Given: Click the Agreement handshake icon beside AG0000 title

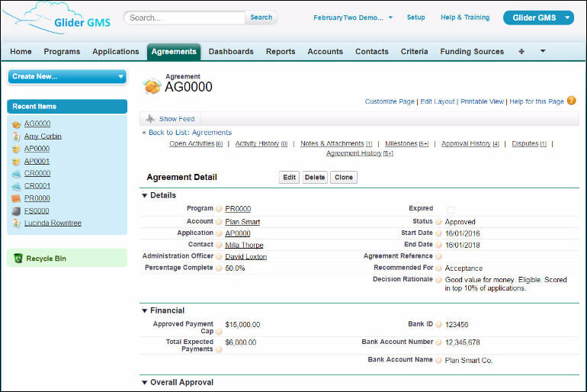Looking at the screenshot, I should pyautogui.click(x=152, y=86).
